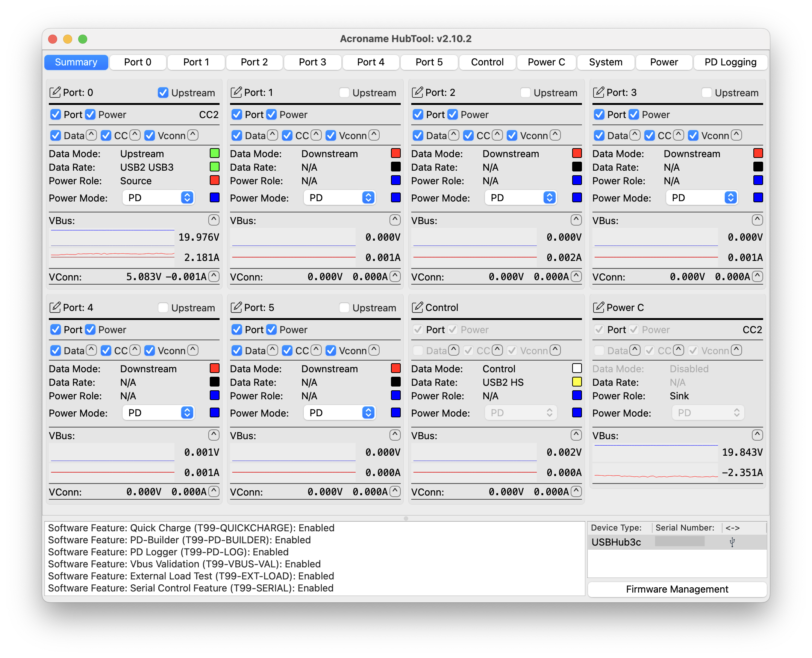
Task: Collapse the VBus section in Port 0
Action: click(214, 220)
